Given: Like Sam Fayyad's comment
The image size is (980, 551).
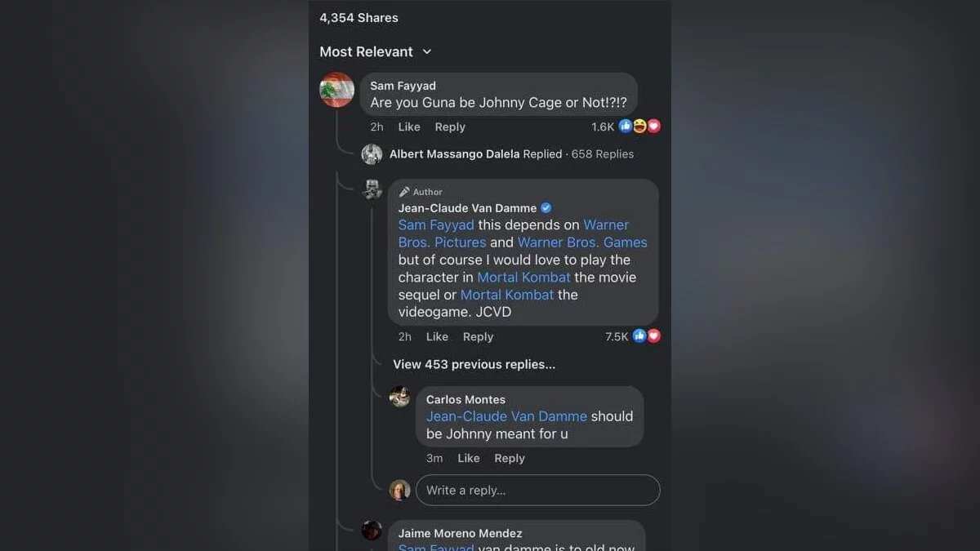Looking at the screenshot, I should pos(409,127).
